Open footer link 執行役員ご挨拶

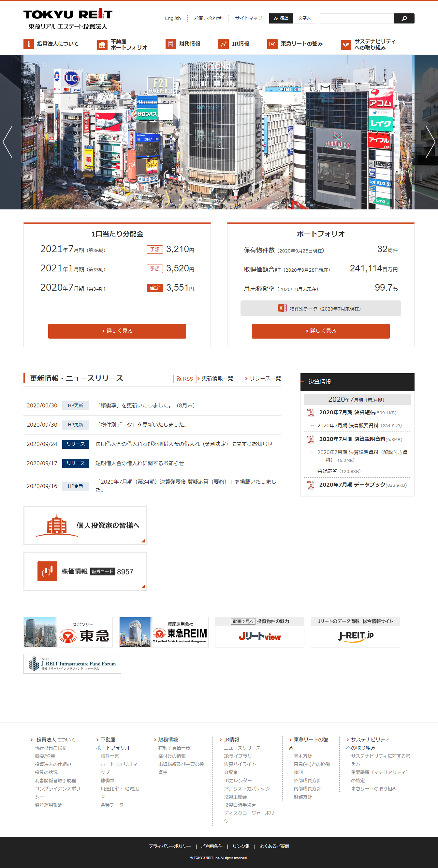51,748
